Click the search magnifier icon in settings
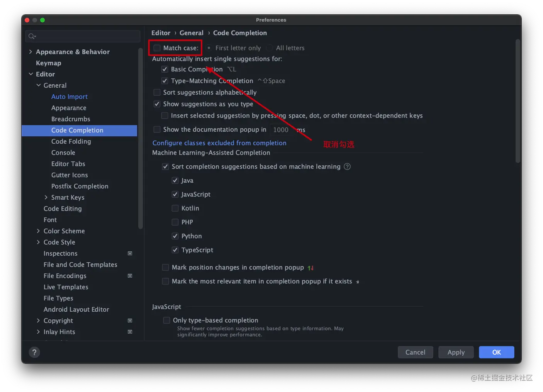The width and height of the screenshot is (543, 392). (32, 36)
